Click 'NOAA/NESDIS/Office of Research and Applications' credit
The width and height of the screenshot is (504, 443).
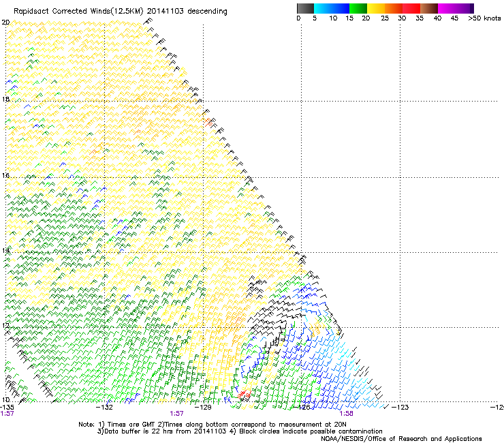[x=401, y=439]
